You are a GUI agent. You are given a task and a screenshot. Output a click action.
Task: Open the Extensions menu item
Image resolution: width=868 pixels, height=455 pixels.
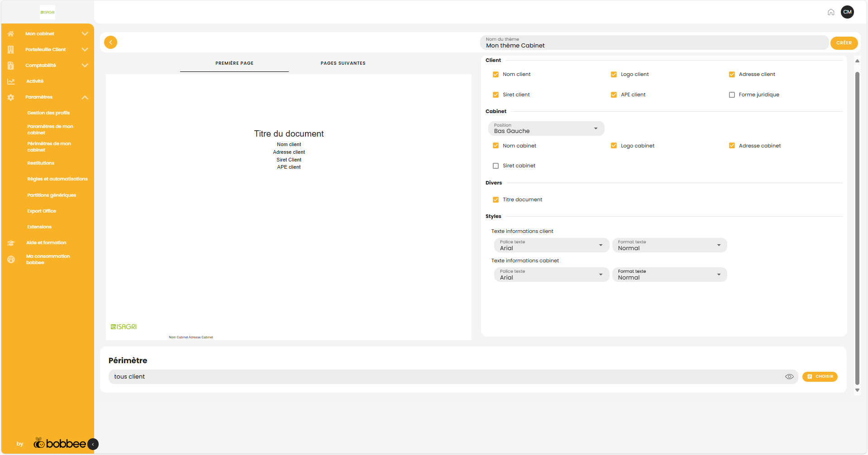point(39,227)
